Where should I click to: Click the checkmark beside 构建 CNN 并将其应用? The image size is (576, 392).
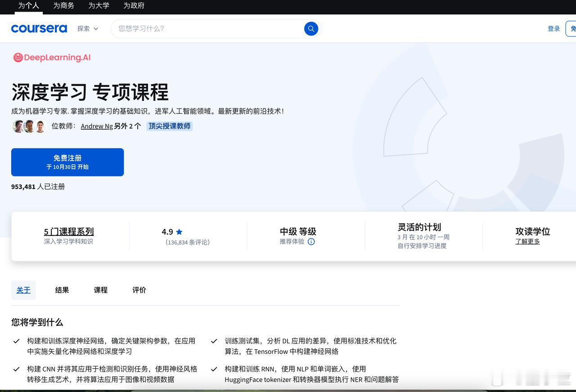(x=17, y=369)
